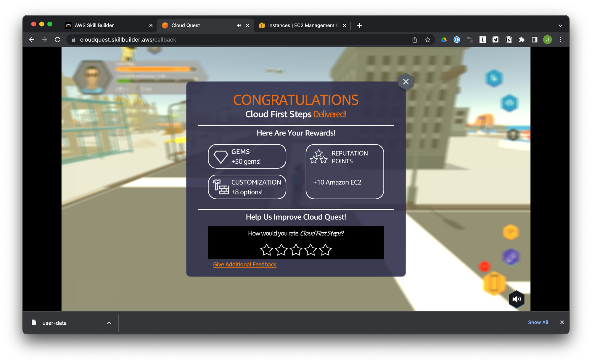Screen dimensions: 592x364
Task: Open Give Additional Feedback link
Action: pos(244,264)
